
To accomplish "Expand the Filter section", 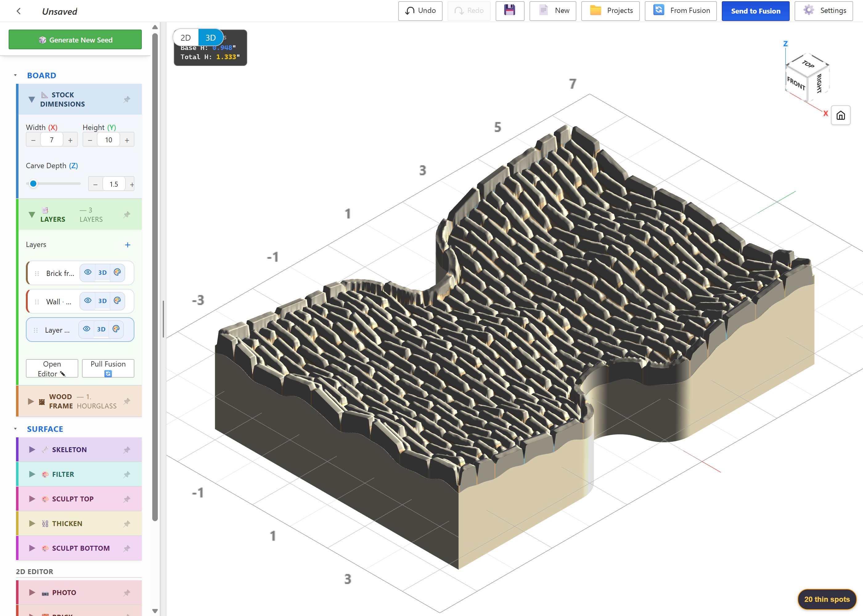I will (x=32, y=475).
